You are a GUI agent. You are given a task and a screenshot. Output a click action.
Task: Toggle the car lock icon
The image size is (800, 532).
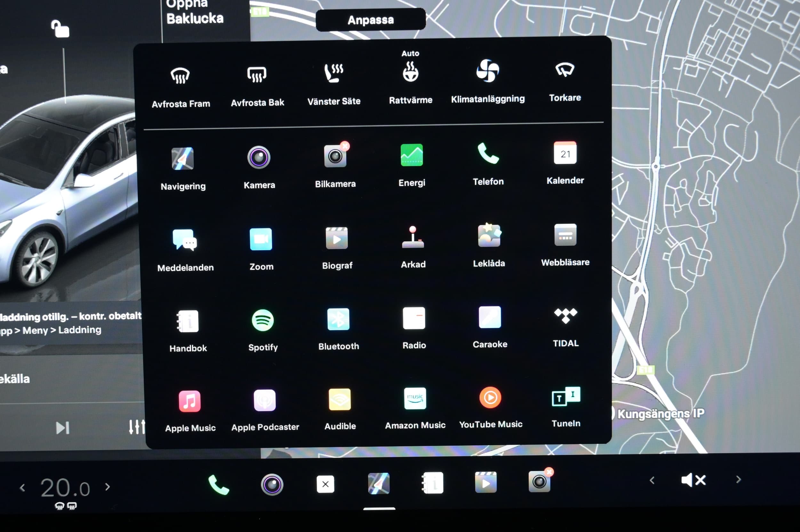pos(60,29)
